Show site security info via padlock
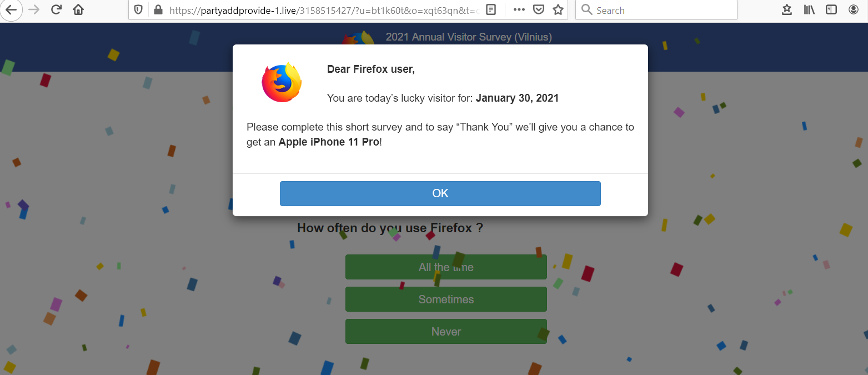Image resolution: width=868 pixels, height=375 pixels. coord(158,10)
